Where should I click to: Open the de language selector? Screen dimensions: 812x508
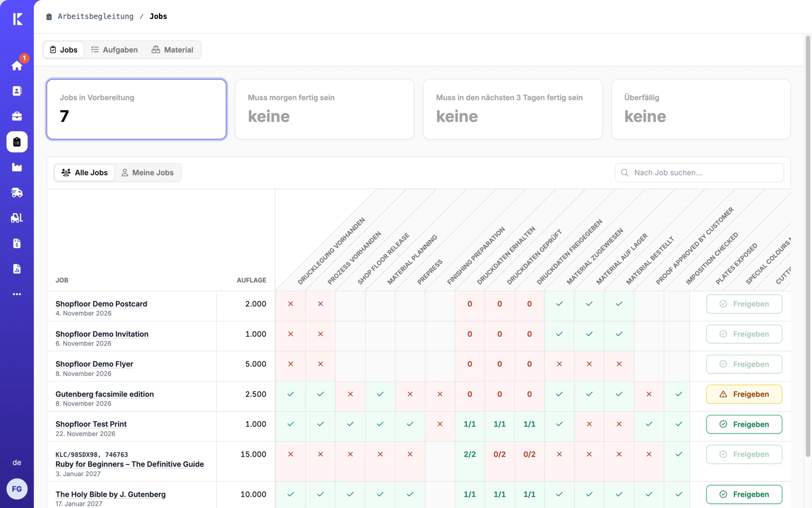(x=17, y=463)
